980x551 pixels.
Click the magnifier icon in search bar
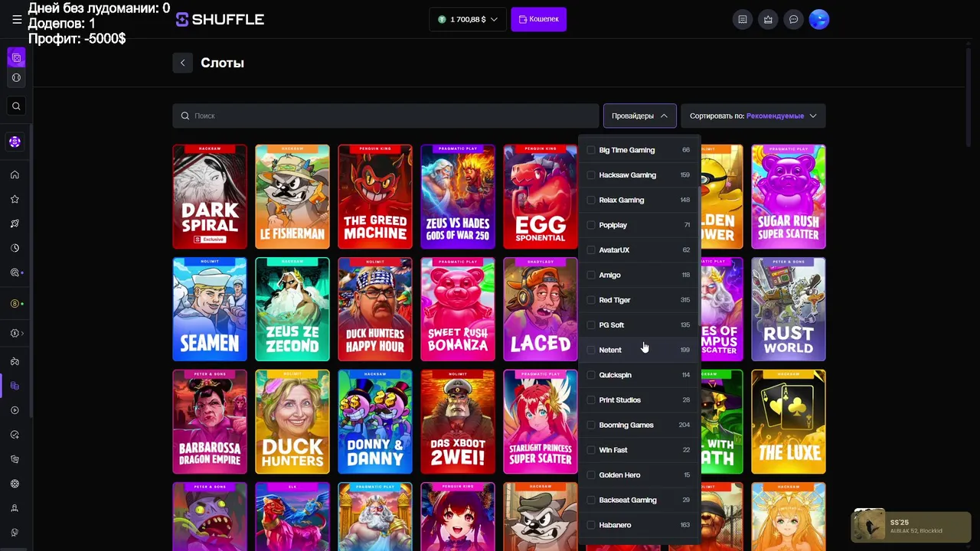pyautogui.click(x=185, y=116)
